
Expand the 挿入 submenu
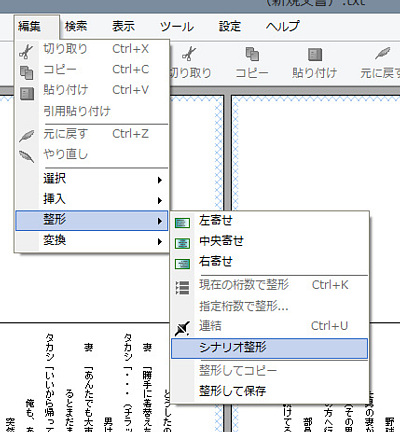pyautogui.click(x=92, y=199)
